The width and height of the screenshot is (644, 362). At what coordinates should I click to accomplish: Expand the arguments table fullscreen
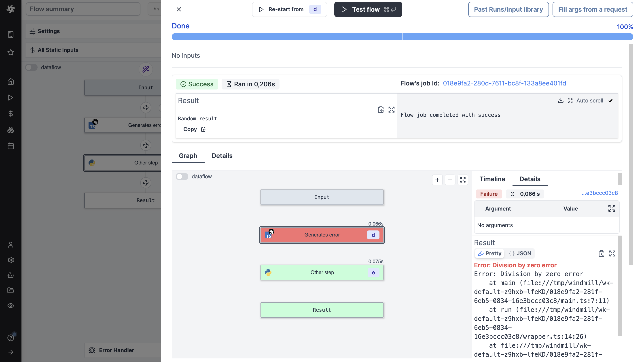point(612,208)
